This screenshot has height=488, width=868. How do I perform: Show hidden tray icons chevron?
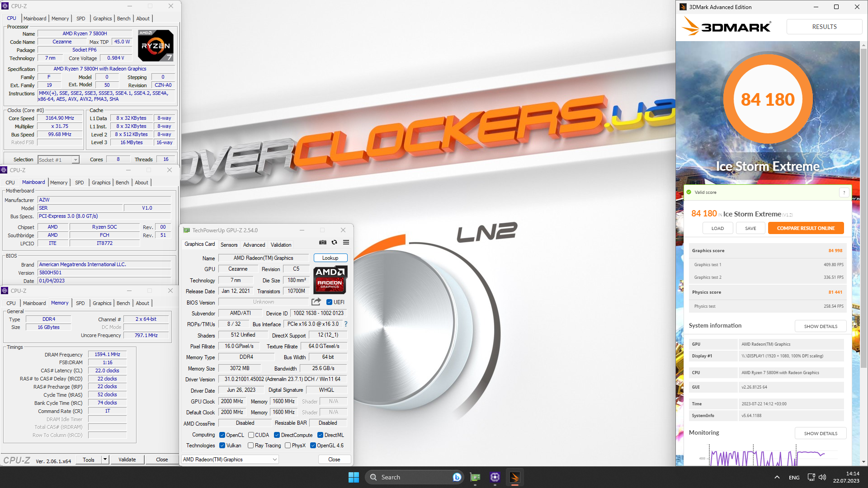777,477
